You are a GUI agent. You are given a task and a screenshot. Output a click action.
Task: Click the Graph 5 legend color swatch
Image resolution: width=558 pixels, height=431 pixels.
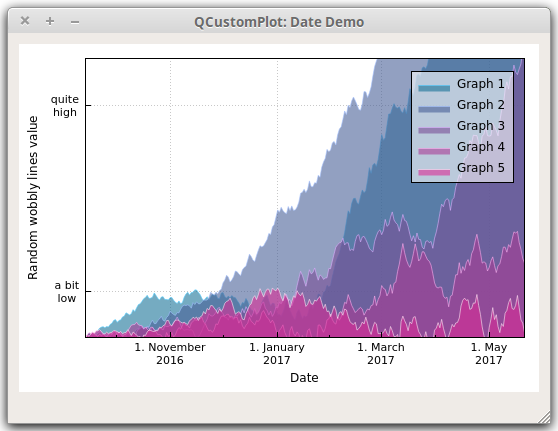434,172
